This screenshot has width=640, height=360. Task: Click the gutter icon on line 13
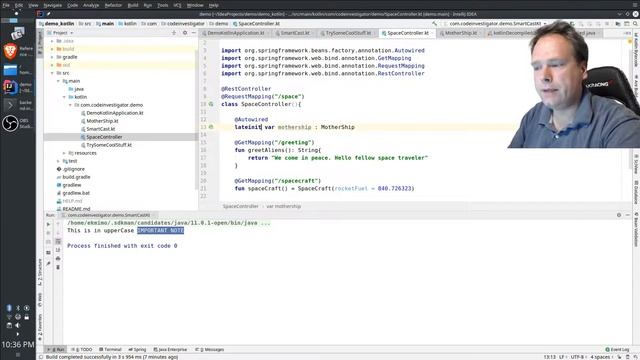[x=211, y=127]
